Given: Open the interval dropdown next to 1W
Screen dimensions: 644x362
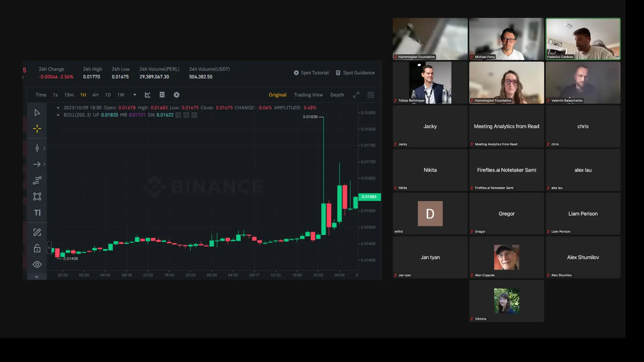Looking at the screenshot, I should point(135,95).
